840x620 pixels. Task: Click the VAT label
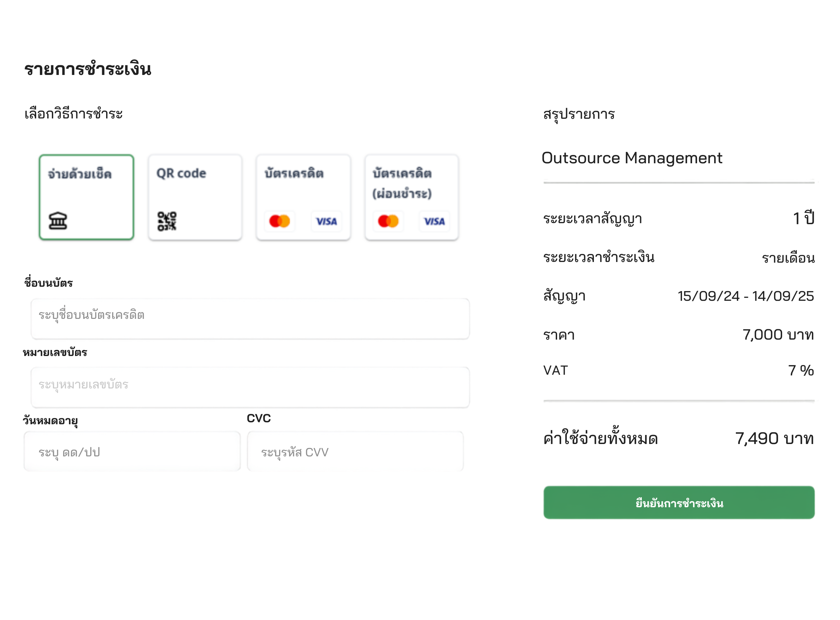click(x=555, y=370)
